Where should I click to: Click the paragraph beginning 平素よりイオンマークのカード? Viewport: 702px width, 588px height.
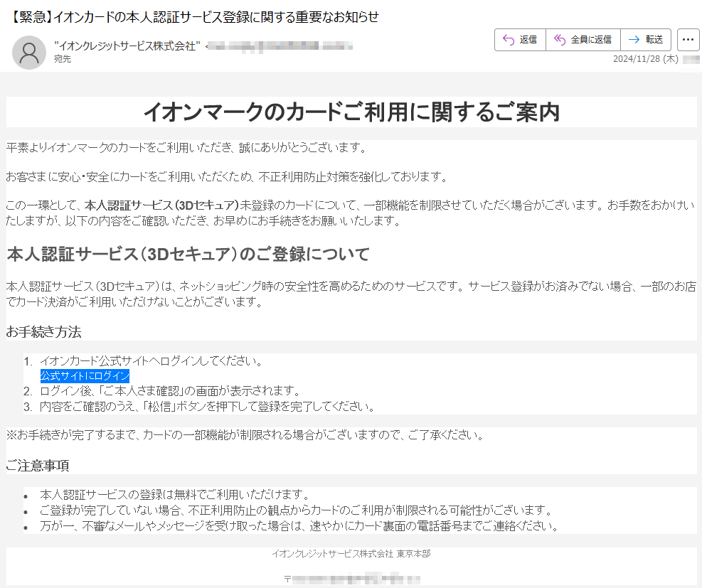click(x=186, y=148)
